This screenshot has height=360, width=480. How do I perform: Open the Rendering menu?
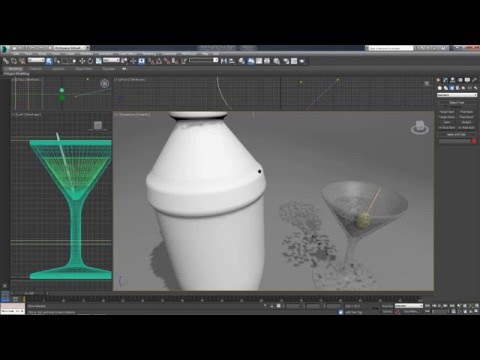click(149, 54)
